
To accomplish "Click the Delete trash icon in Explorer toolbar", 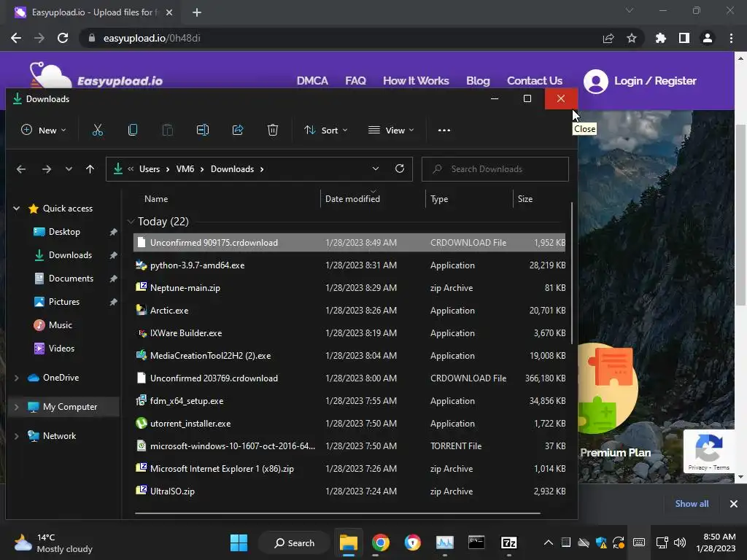I will [x=273, y=130].
